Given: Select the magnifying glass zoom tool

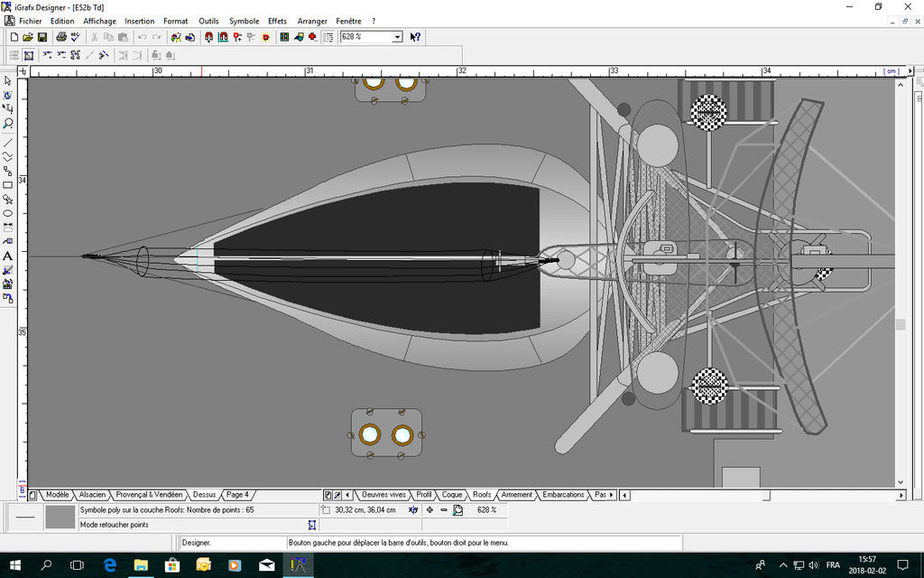Looking at the screenshot, I should click(x=7, y=123).
